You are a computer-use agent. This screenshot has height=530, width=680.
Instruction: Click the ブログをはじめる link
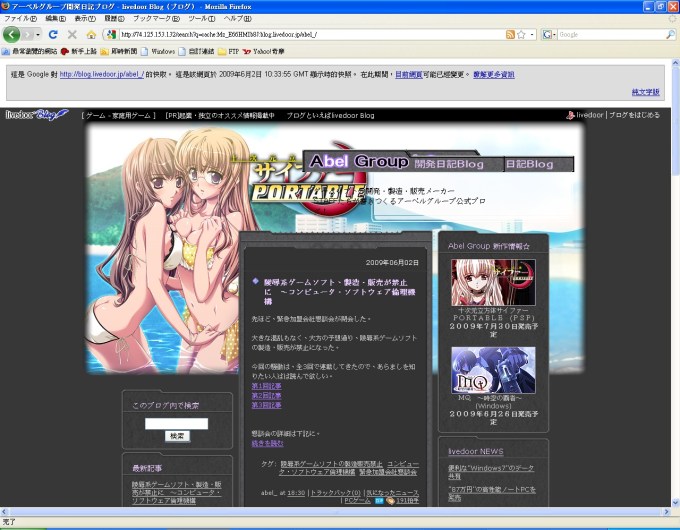click(634, 115)
